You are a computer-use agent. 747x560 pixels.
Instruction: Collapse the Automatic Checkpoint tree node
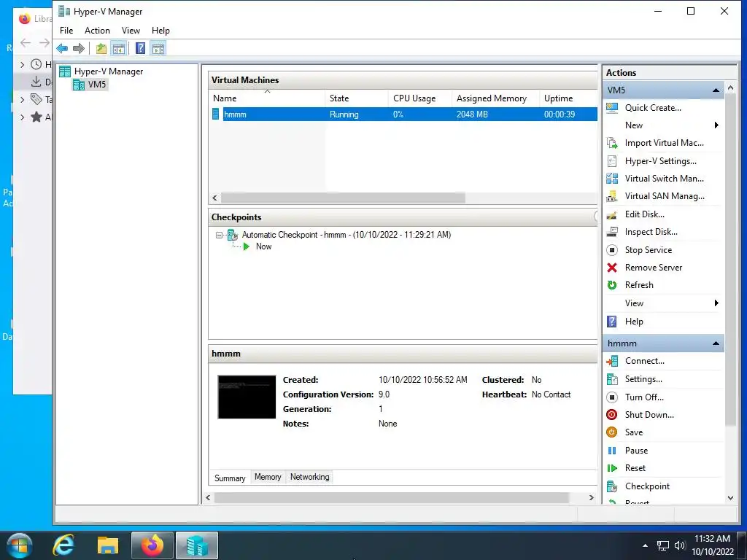[219, 236]
